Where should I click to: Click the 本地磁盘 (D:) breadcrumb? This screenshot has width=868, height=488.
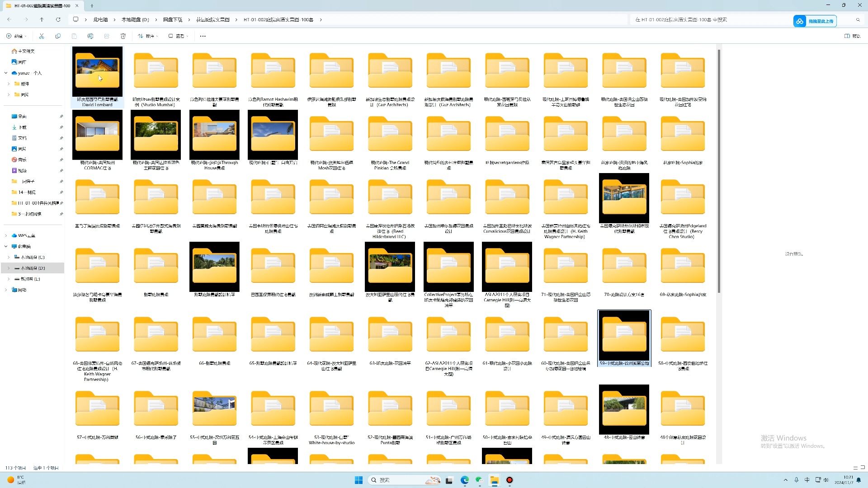pyautogui.click(x=135, y=19)
